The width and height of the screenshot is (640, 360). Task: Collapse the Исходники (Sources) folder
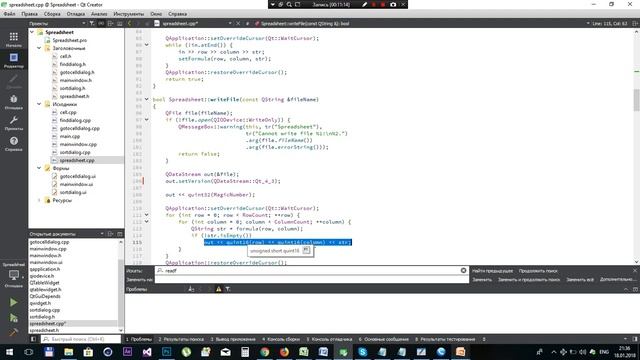coord(39,104)
